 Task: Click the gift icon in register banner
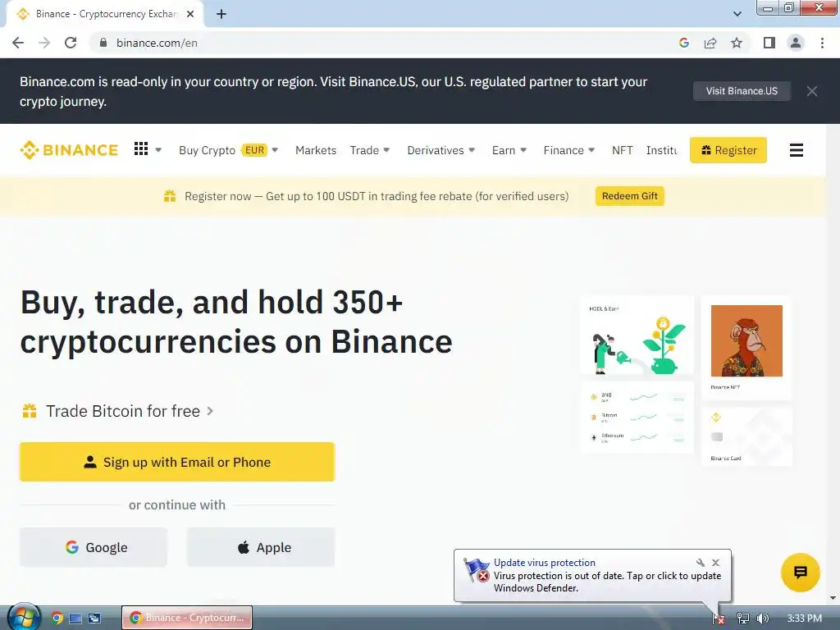pos(170,196)
